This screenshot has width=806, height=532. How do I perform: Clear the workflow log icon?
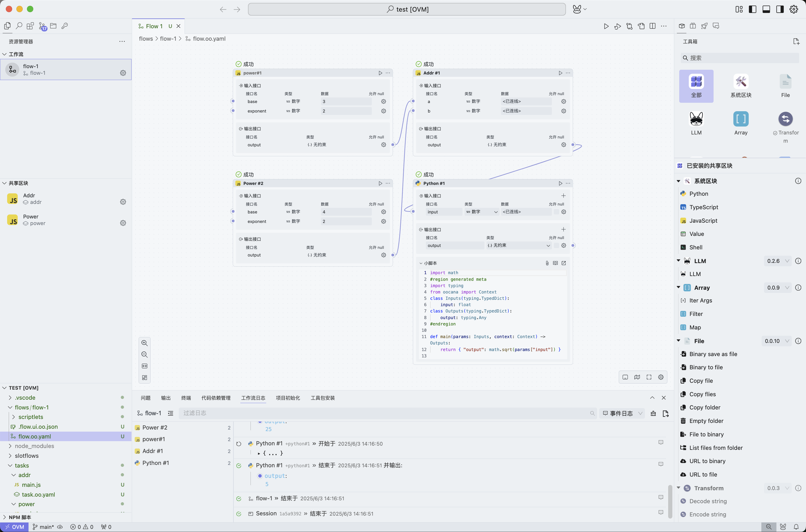pyautogui.click(x=653, y=413)
